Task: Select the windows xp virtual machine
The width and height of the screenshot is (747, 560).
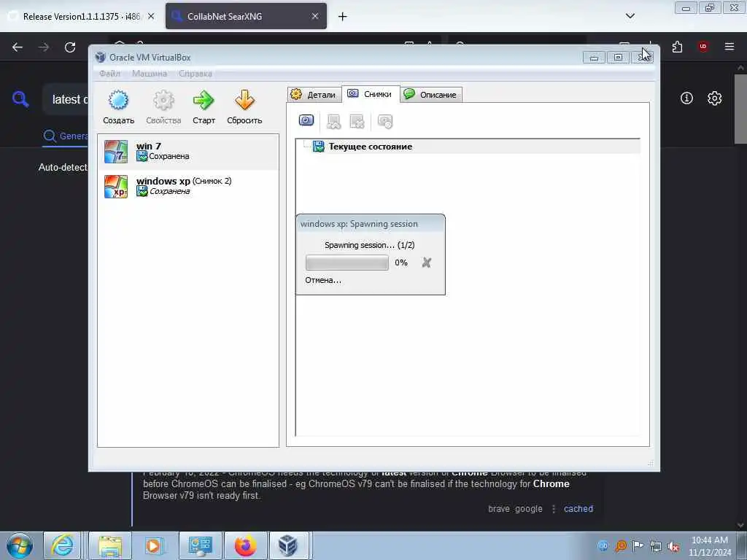Action: pyautogui.click(x=188, y=186)
